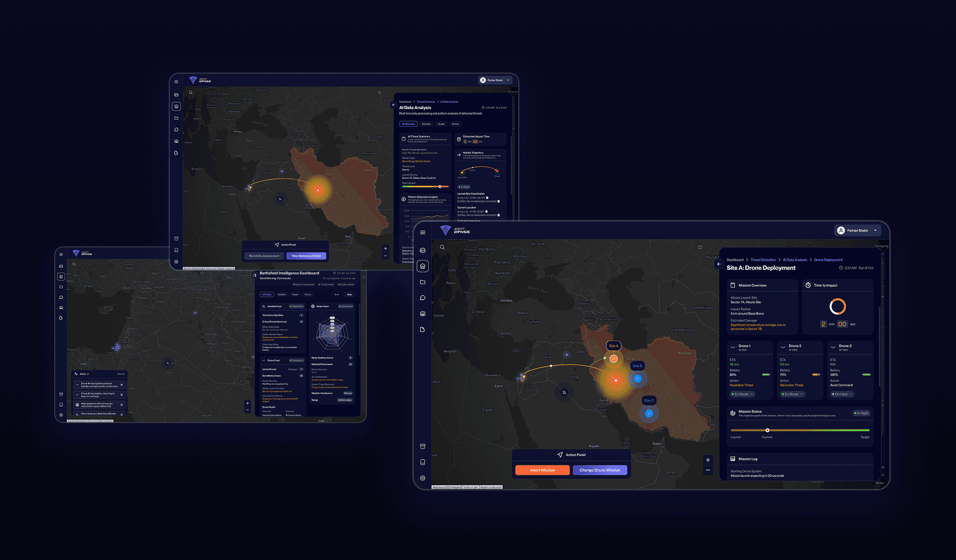The width and height of the screenshot is (956, 560).
Task: Click Take Defensive Action button
Action: point(306,256)
